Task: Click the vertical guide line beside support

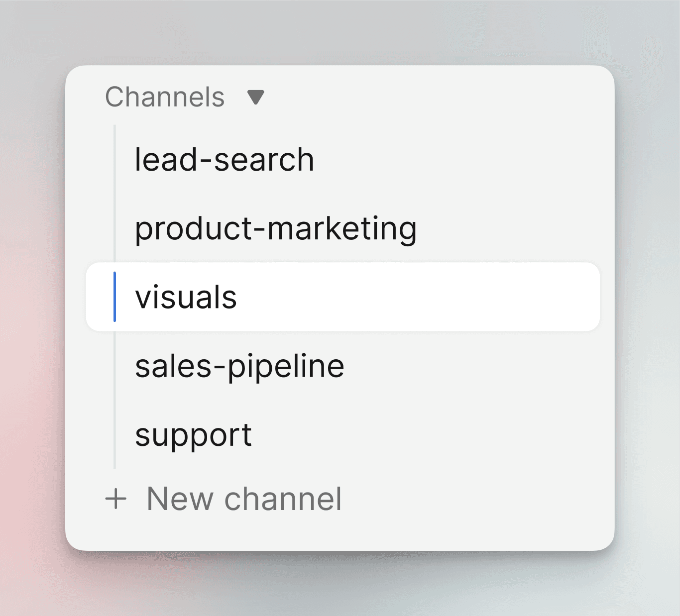Action: pos(115,435)
